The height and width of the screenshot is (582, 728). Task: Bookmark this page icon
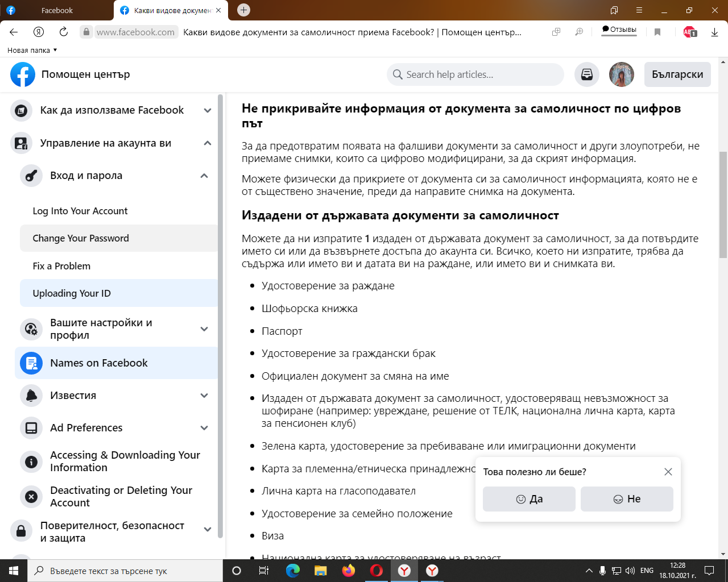tap(657, 32)
